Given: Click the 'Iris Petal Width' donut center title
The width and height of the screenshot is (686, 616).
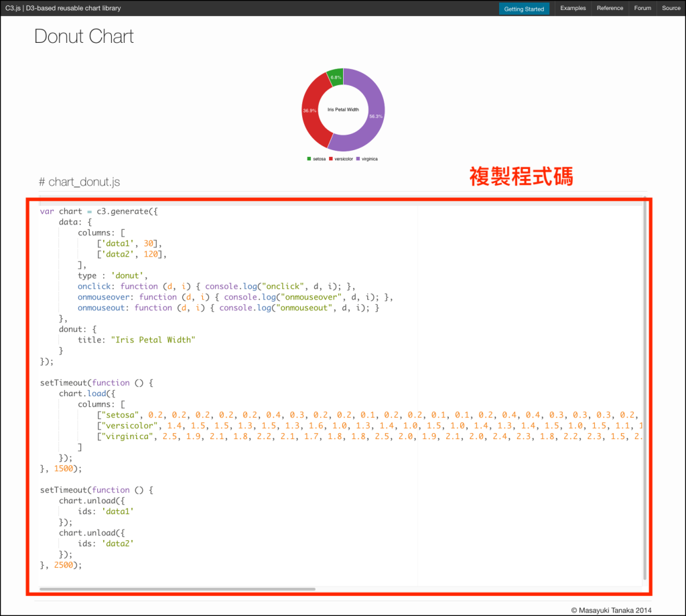Looking at the screenshot, I should (343, 109).
